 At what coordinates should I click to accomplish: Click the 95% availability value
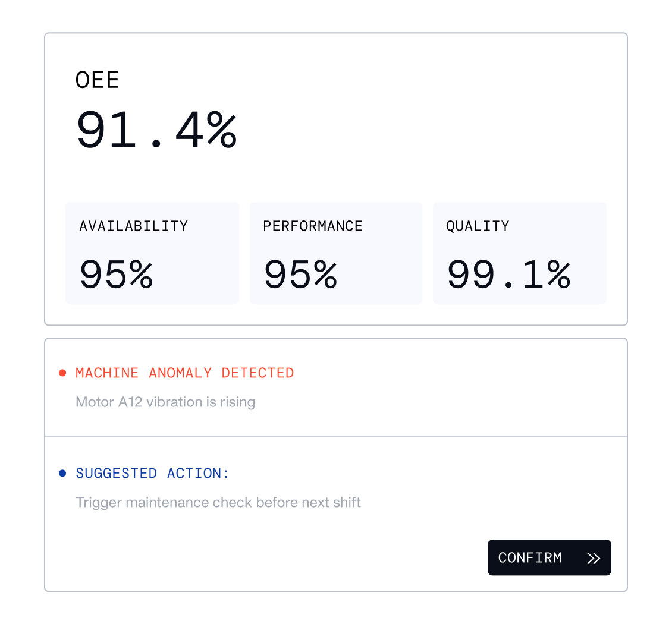(117, 275)
